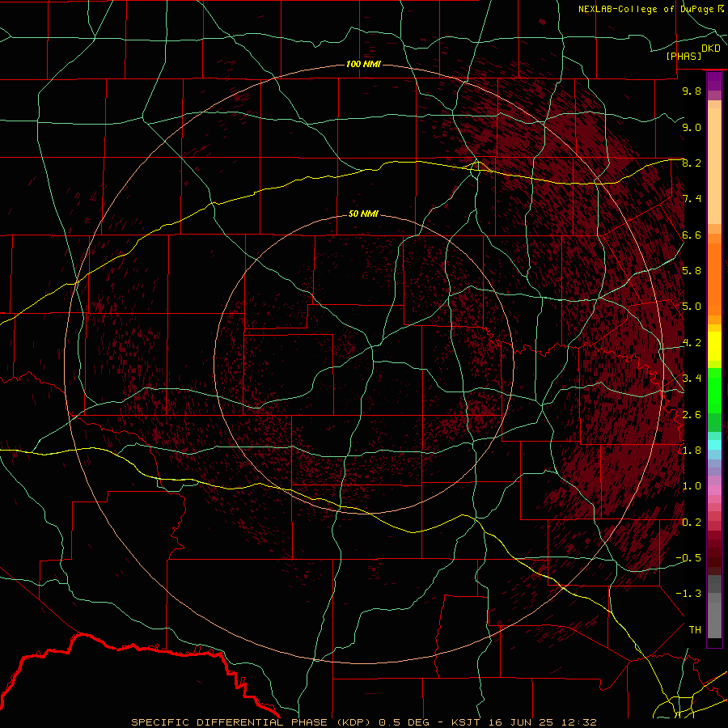The image size is (728, 728).
Task: Click the 9.8 color scale value
Action: pyautogui.click(x=692, y=91)
